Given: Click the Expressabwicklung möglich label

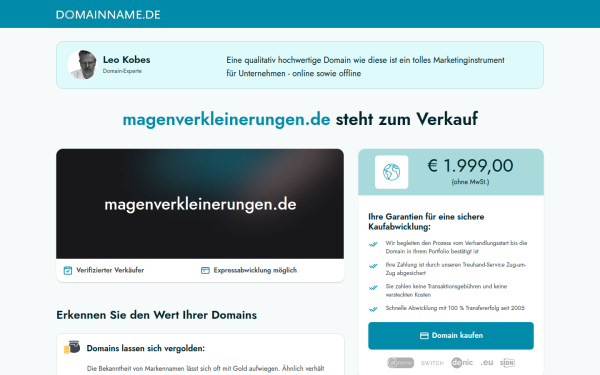Looking at the screenshot, I should click(255, 270).
